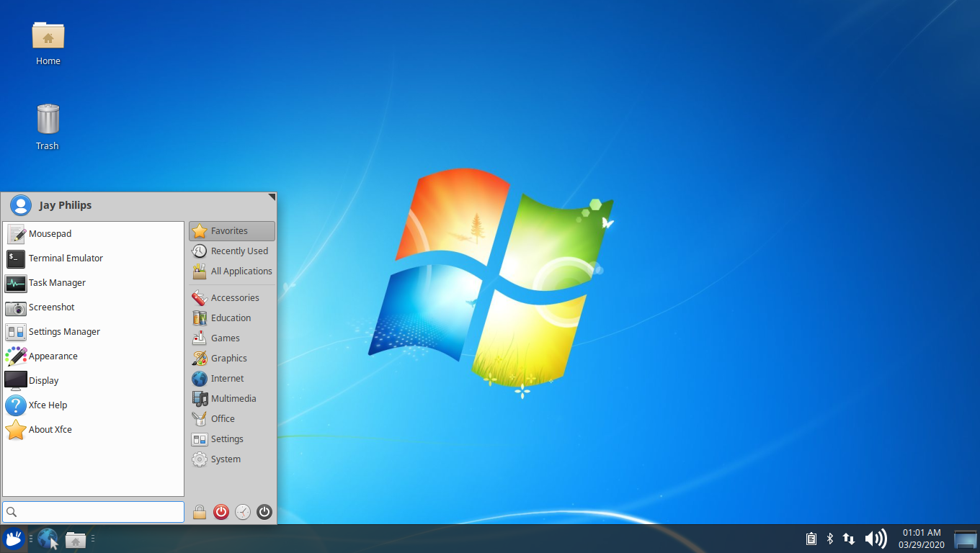Select the Office category
The height and width of the screenshot is (553, 980).
[x=232, y=419]
